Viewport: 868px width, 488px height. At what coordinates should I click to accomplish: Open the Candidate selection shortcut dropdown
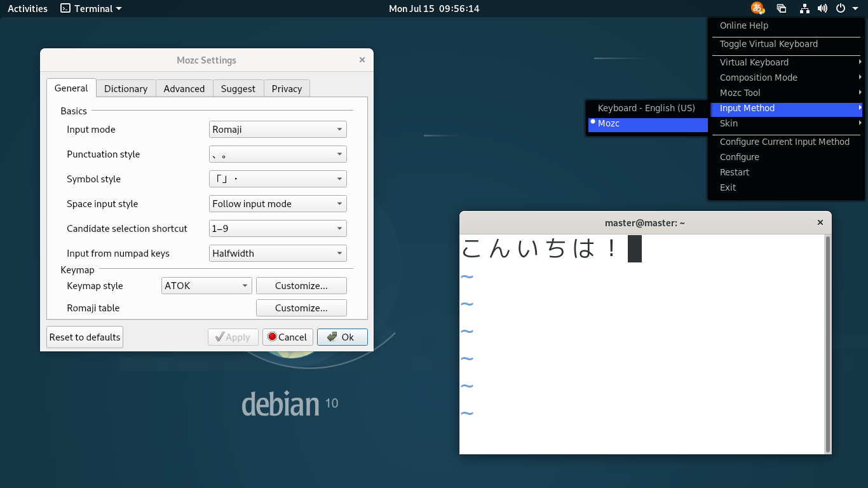pos(278,229)
